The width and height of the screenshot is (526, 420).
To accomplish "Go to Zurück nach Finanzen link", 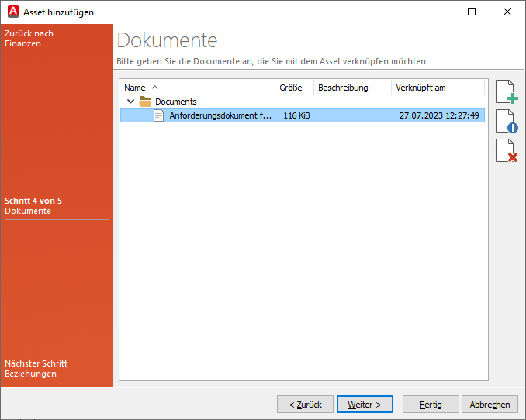I will (x=29, y=39).
